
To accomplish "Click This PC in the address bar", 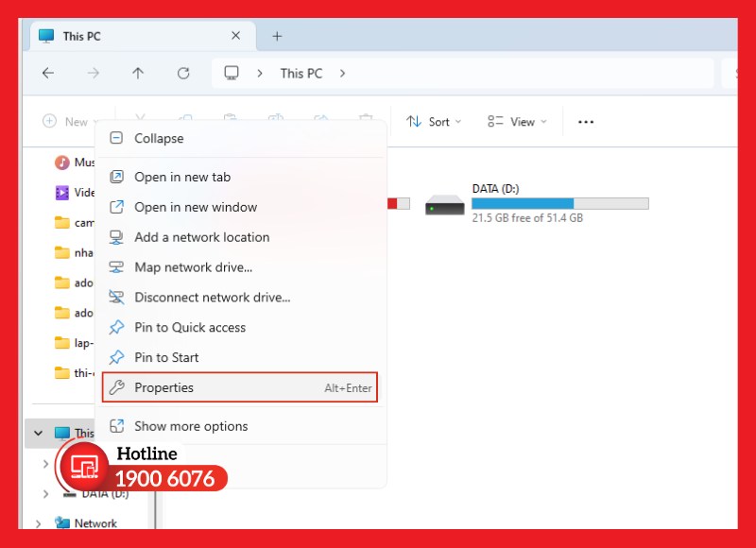I will (301, 74).
